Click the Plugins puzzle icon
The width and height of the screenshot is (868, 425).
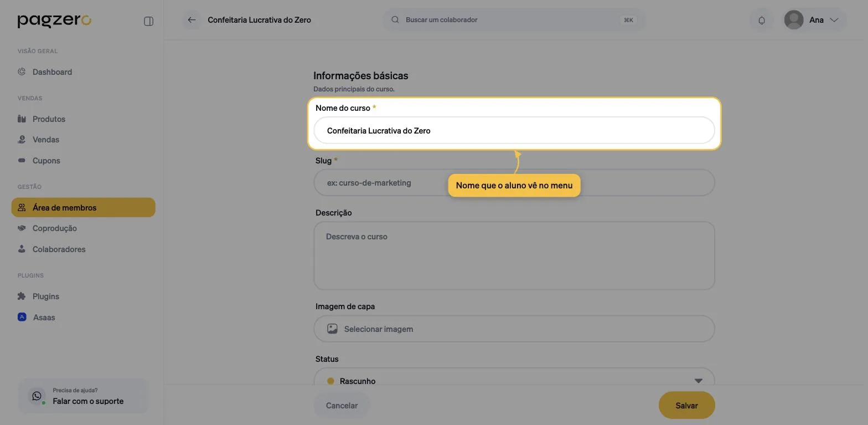(22, 296)
